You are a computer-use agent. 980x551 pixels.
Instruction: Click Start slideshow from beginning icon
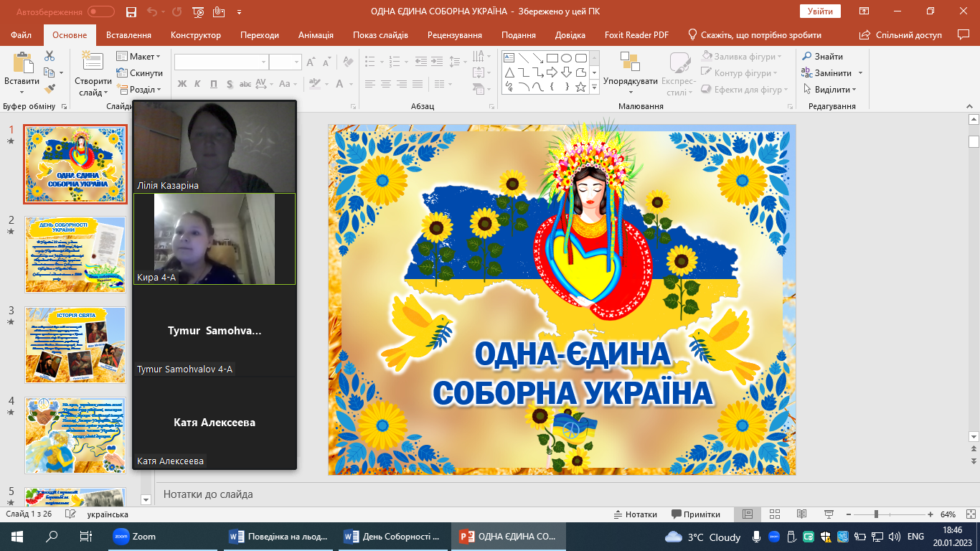[x=199, y=12]
